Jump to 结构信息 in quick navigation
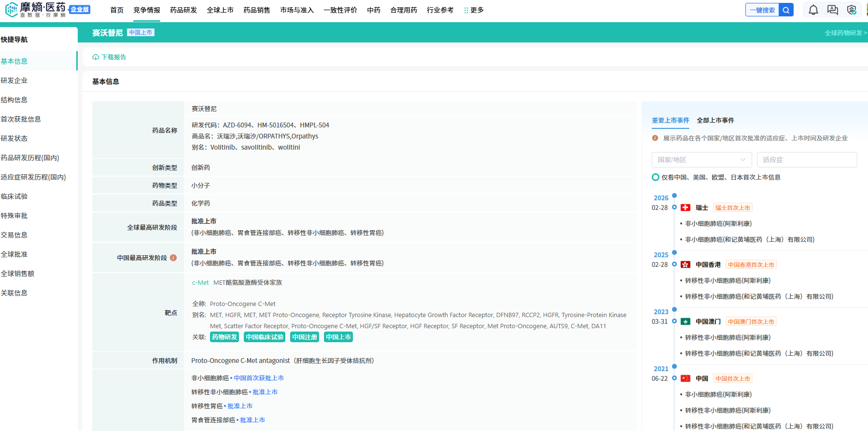Viewport: 868px width, 431px height. coord(14,100)
